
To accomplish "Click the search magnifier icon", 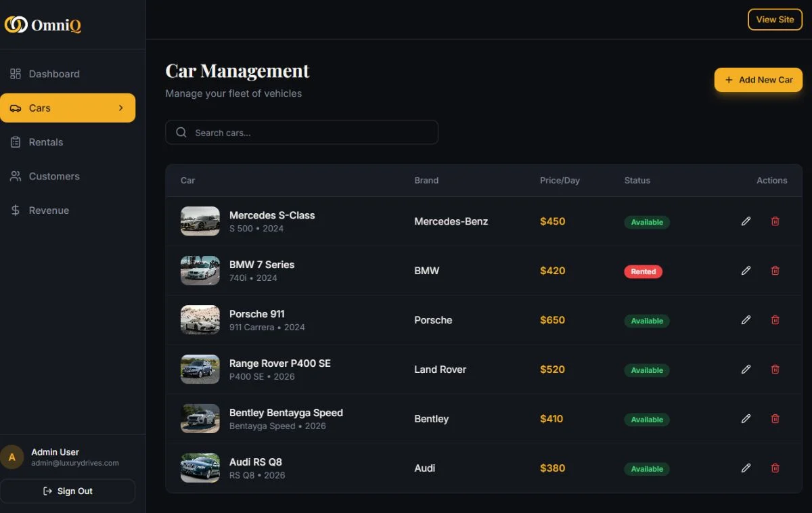I will pyautogui.click(x=181, y=133).
